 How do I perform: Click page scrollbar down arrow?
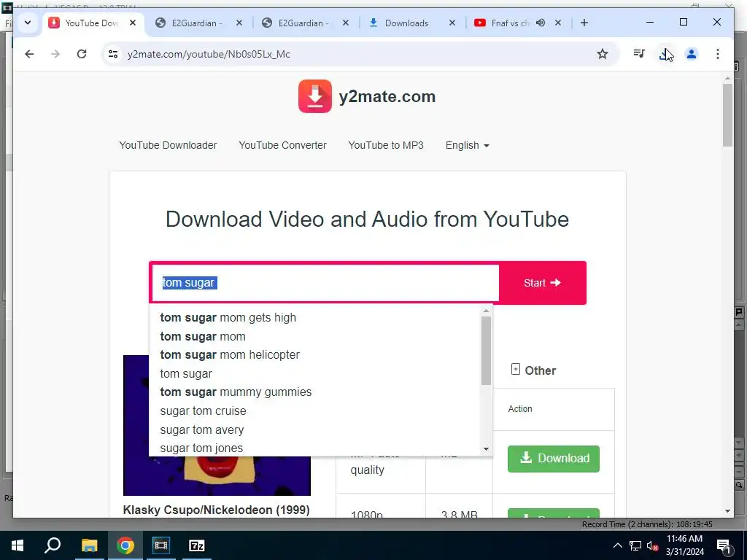click(727, 511)
